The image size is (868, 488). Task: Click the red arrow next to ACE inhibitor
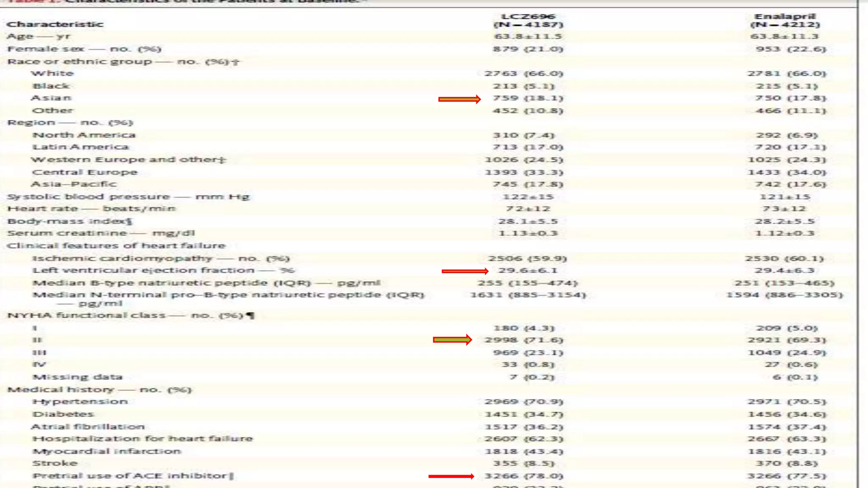coord(451,477)
